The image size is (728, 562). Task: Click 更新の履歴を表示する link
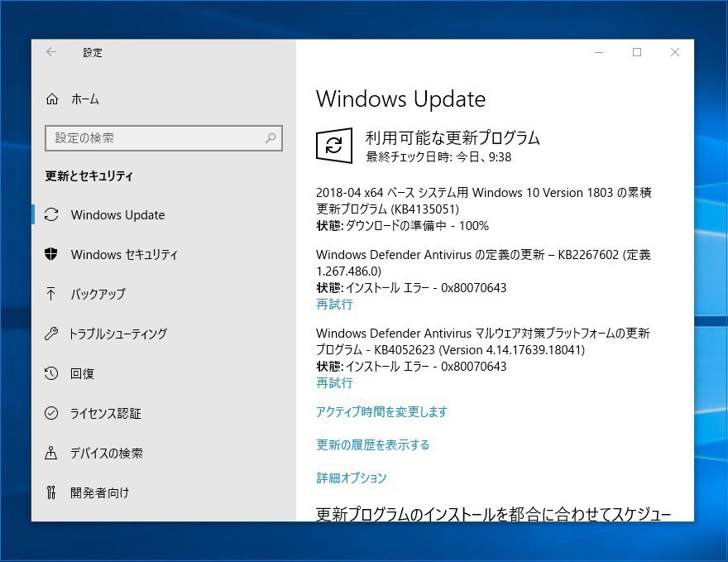[x=373, y=444]
